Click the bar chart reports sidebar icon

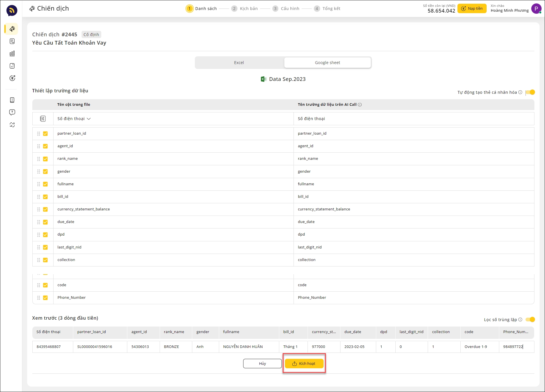point(12,53)
